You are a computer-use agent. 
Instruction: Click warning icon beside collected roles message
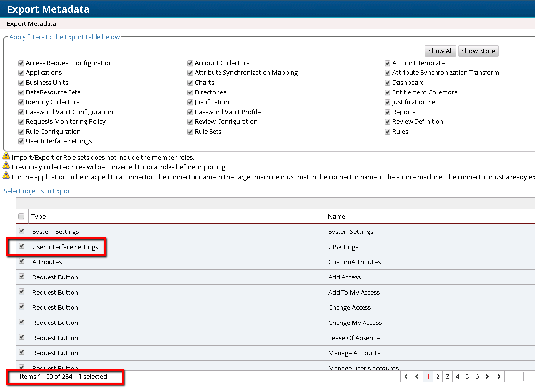(6, 166)
